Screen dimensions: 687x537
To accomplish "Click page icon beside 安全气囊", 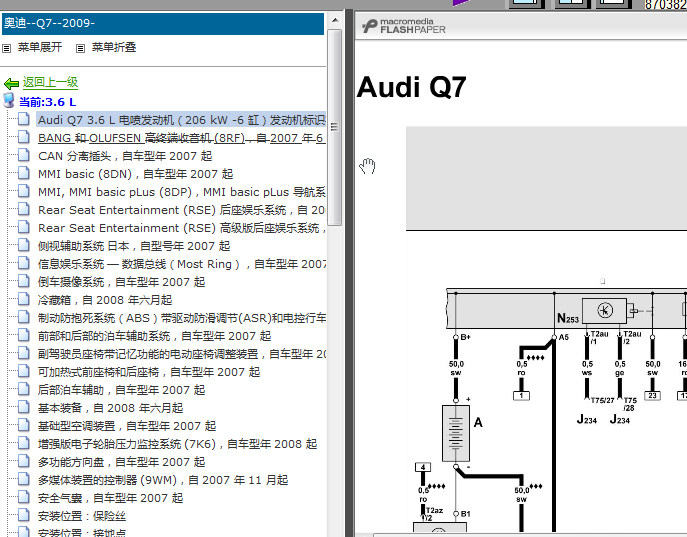I will (x=24, y=497).
